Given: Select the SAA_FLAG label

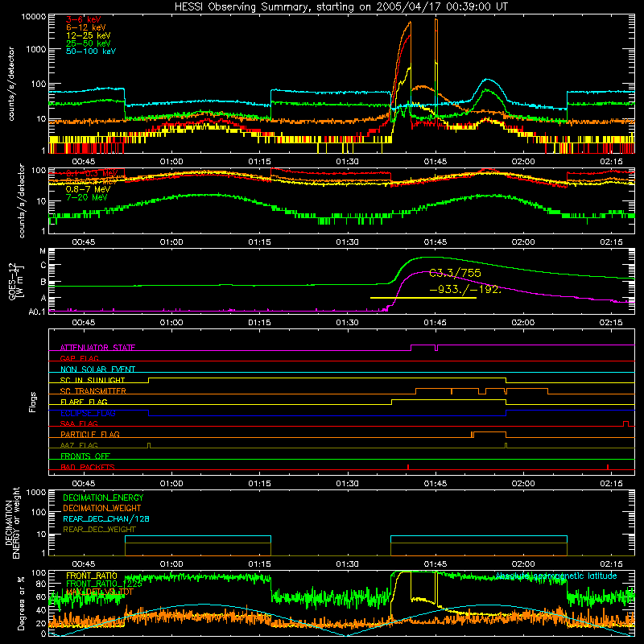Looking at the screenshot, I should 79,423.
